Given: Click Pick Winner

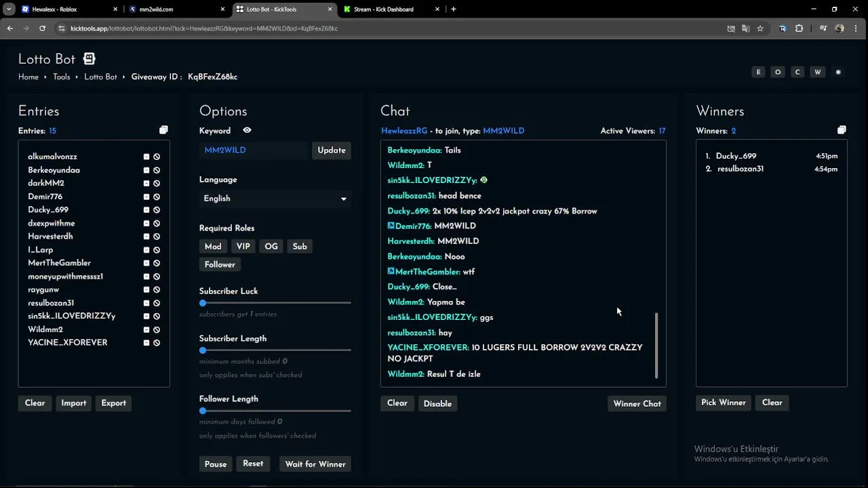Looking at the screenshot, I should (724, 403).
